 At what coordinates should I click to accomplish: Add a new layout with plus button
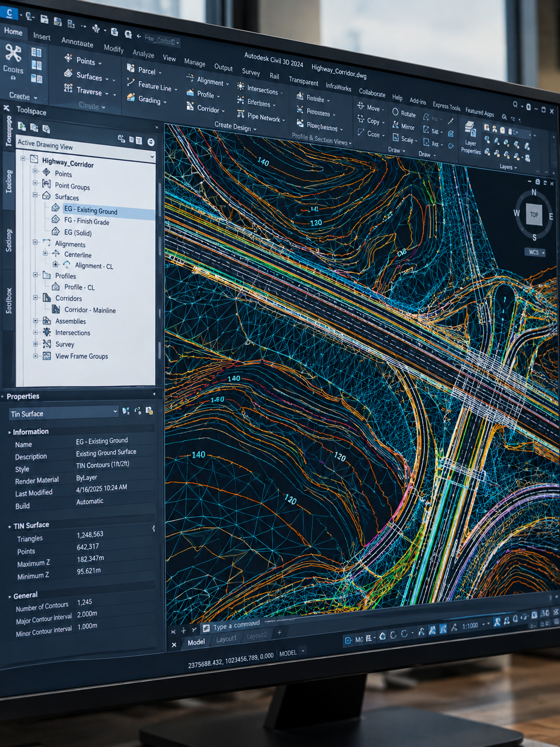pos(279,632)
